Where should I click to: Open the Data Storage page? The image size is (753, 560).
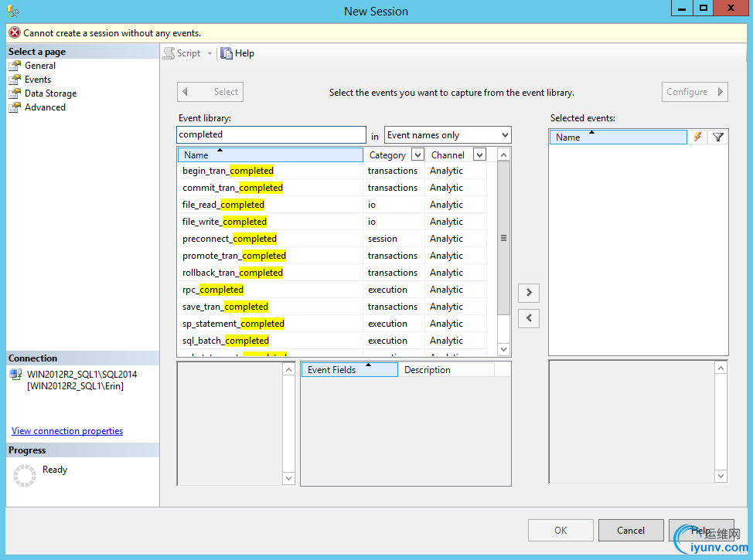50,93
